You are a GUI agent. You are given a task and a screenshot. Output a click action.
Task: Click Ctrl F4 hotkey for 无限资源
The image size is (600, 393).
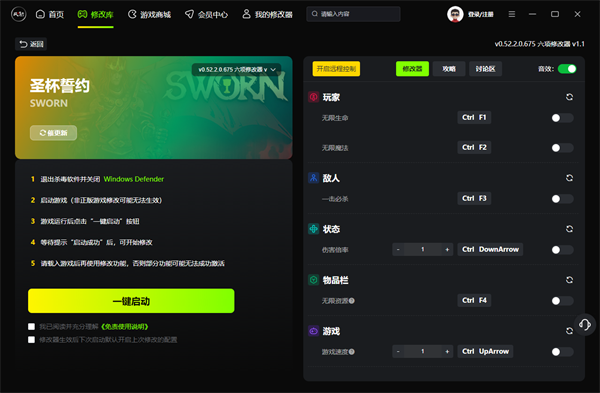pos(474,300)
